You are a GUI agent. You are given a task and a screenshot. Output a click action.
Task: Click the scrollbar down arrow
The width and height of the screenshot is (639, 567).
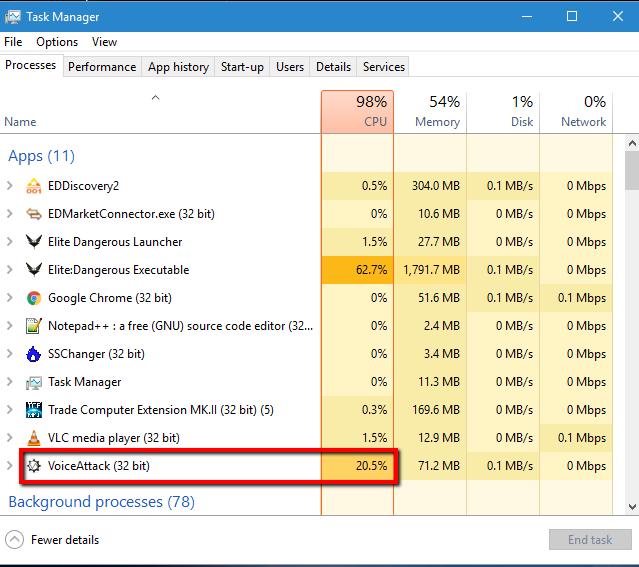pyautogui.click(x=632, y=507)
